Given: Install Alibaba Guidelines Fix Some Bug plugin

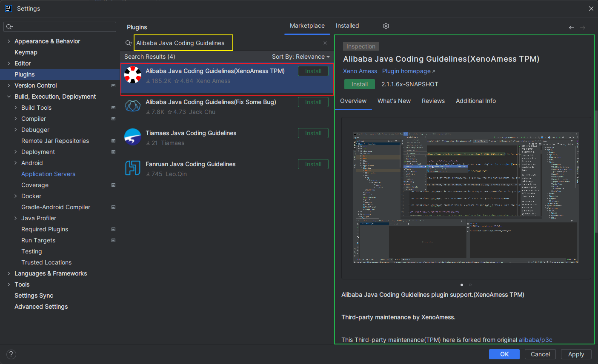Looking at the screenshot, I should click(x=313, y=102).
